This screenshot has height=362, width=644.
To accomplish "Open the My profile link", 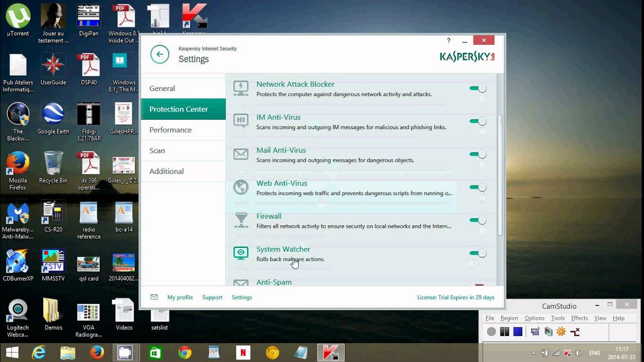I will coord(180,297).
